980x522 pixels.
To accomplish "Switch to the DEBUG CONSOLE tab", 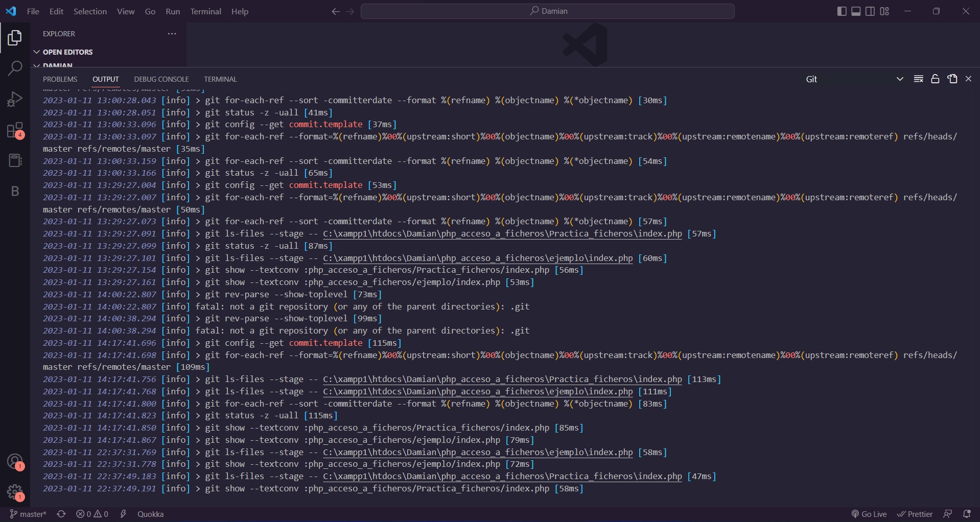I will 161,79.
